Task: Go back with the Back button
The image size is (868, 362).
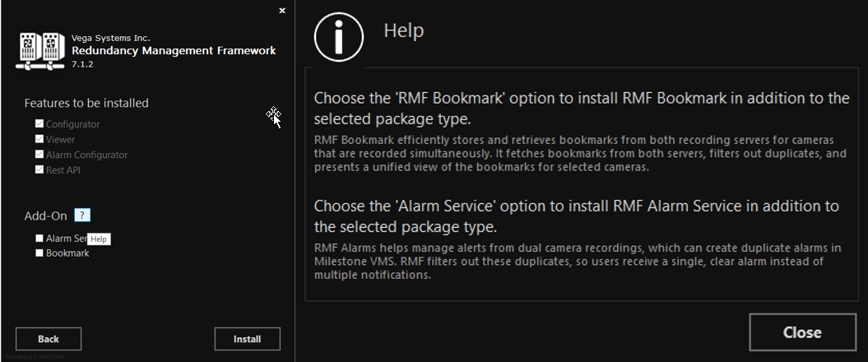Action: coord(49,339)
